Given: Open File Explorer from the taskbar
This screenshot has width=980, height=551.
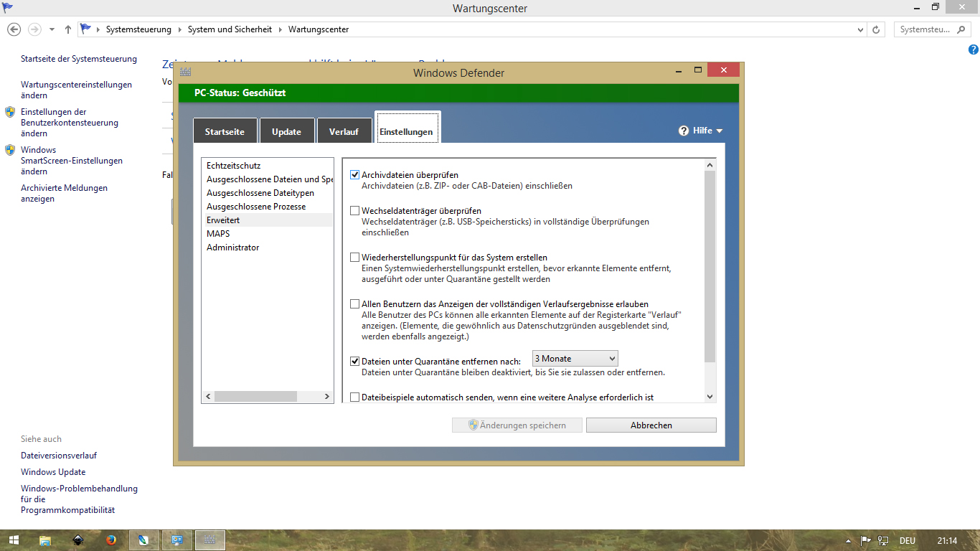Looking at the screenshot, I should point(45,540).
